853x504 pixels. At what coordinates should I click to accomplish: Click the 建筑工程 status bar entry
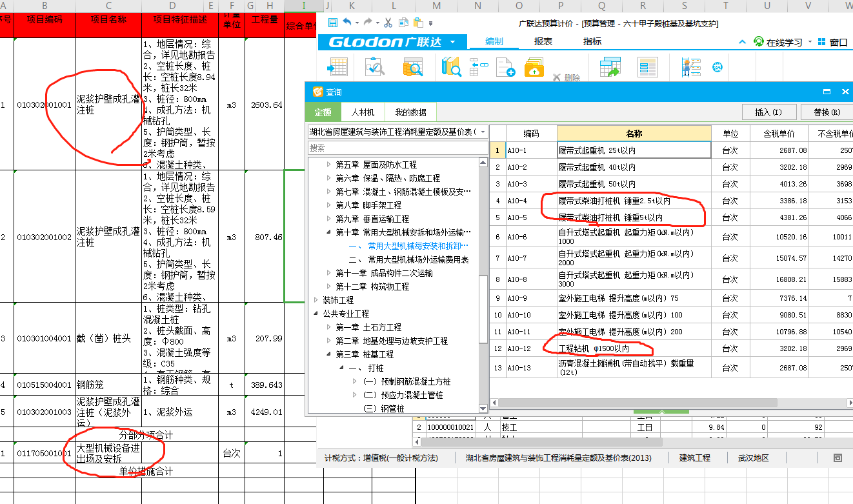(x=695, y=458)
